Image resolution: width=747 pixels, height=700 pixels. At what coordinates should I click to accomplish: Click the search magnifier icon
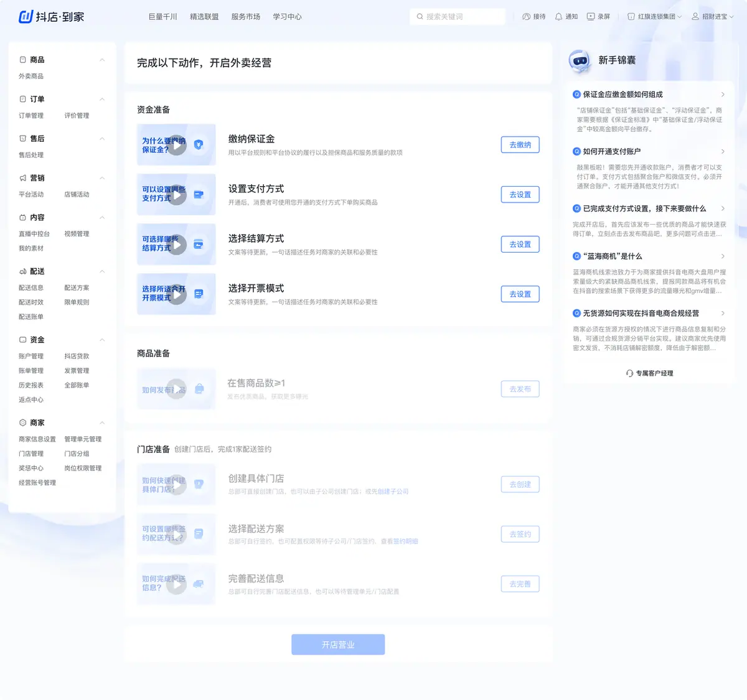pos(420,17)
